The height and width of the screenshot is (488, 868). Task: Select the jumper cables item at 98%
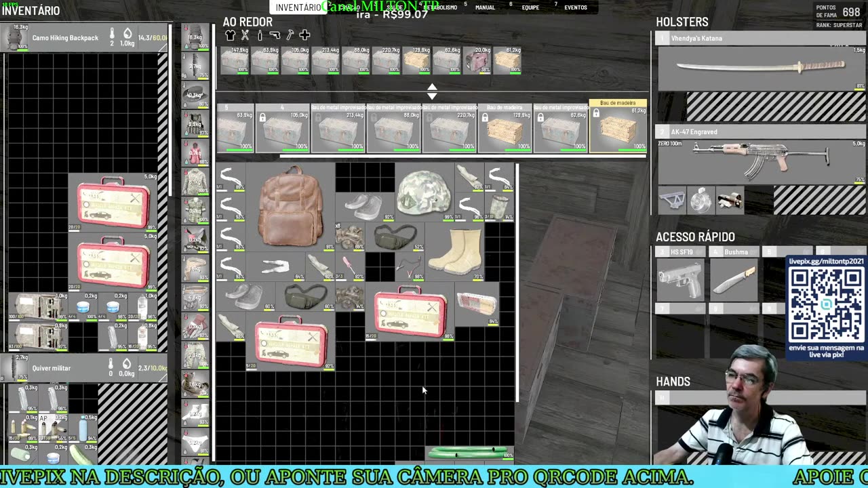click(x=410, y=266)
